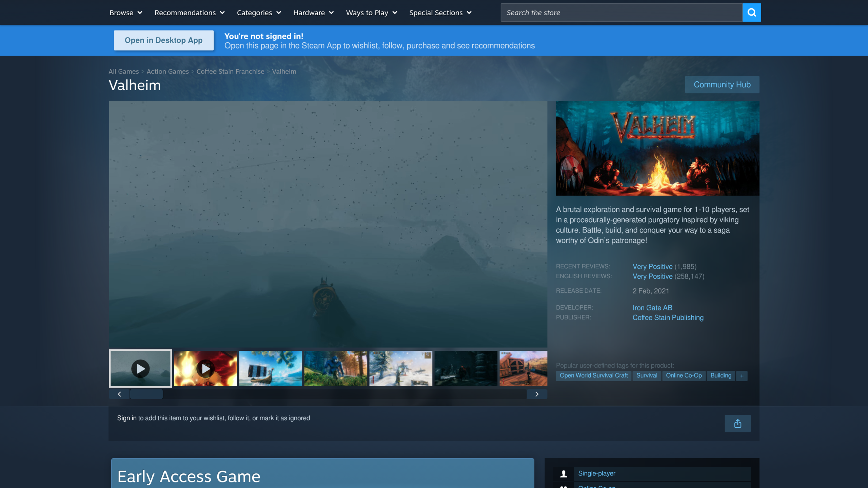Move thumbnail strip back with left arrow
Screen dimensions: 868x488
[x=119, y=394]
